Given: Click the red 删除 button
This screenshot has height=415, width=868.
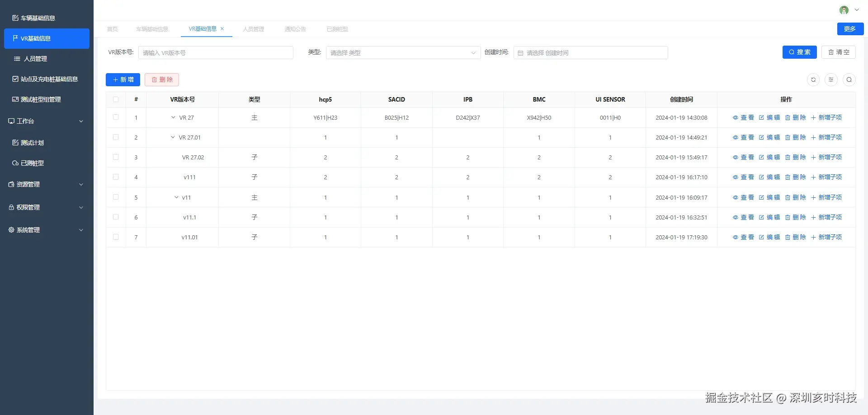Looking at the screenshot, I should [x=162, y=79].
